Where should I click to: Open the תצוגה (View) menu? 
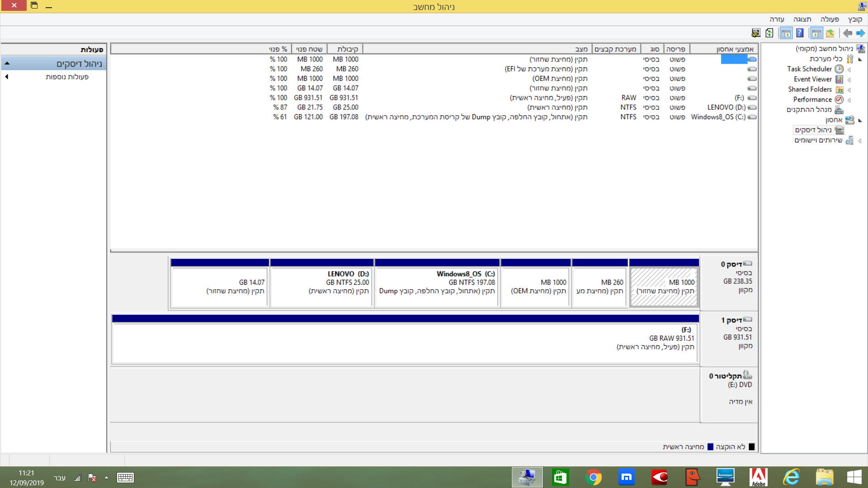coord(802,19)
